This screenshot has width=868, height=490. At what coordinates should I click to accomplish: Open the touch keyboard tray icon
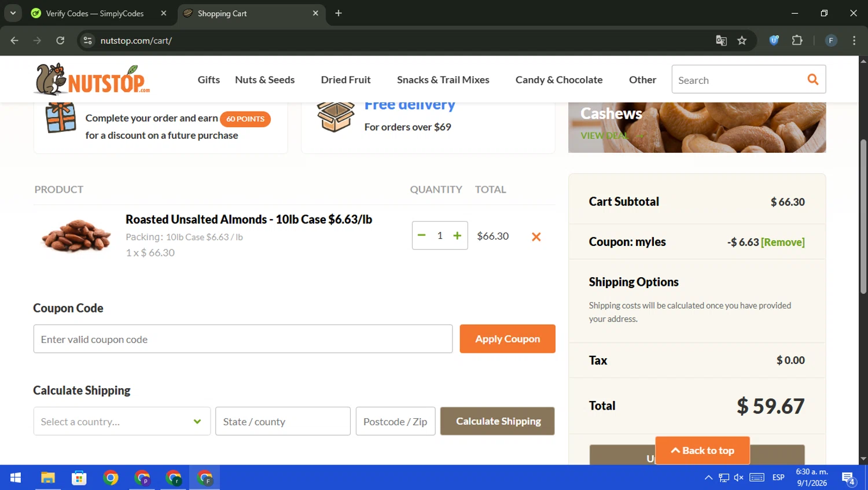[x=757, y=477]
